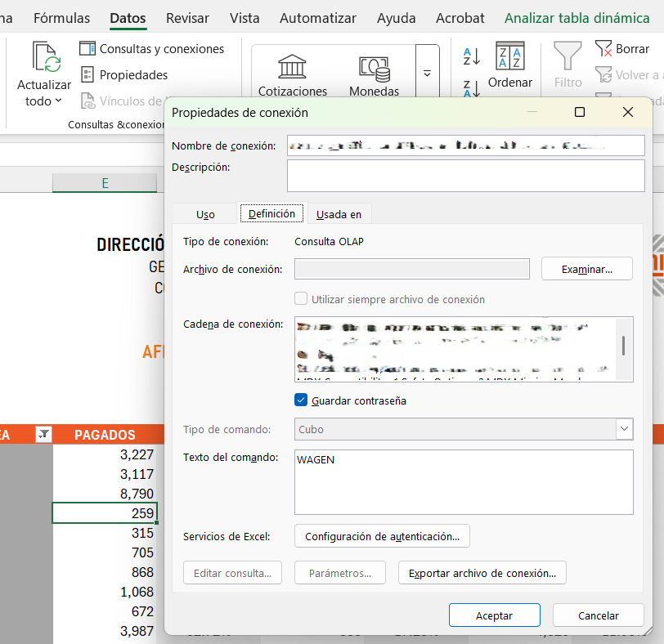
Task: Click the Descripción text field
Action: pyautogui.click(x=465, y=175)
